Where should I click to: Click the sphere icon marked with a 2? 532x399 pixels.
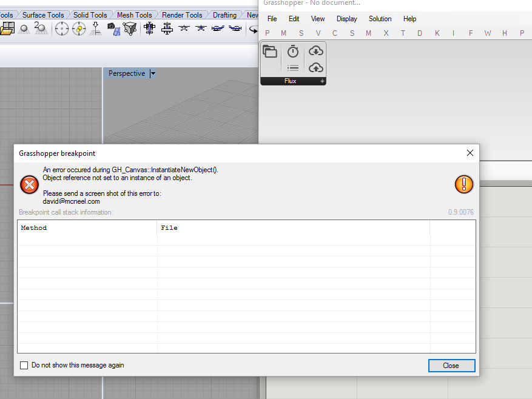point(41,29)
